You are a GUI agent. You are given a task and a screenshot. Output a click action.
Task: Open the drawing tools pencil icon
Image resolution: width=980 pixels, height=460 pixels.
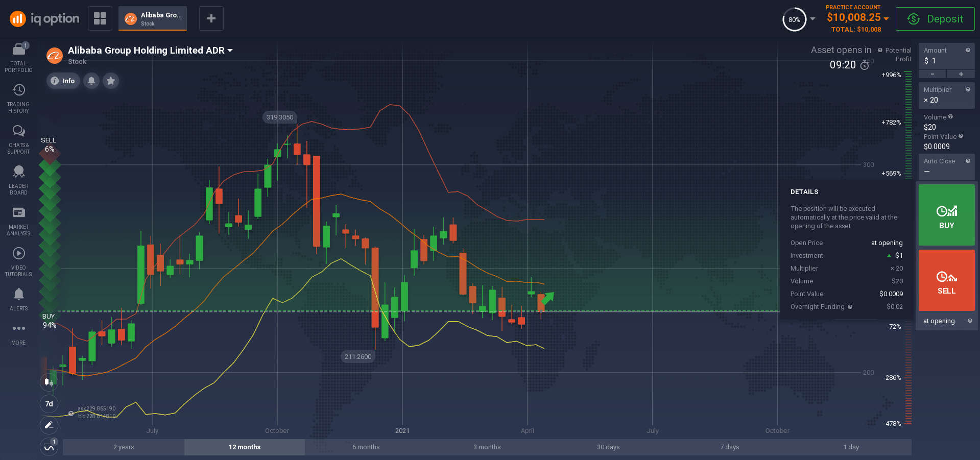[49, 425]
